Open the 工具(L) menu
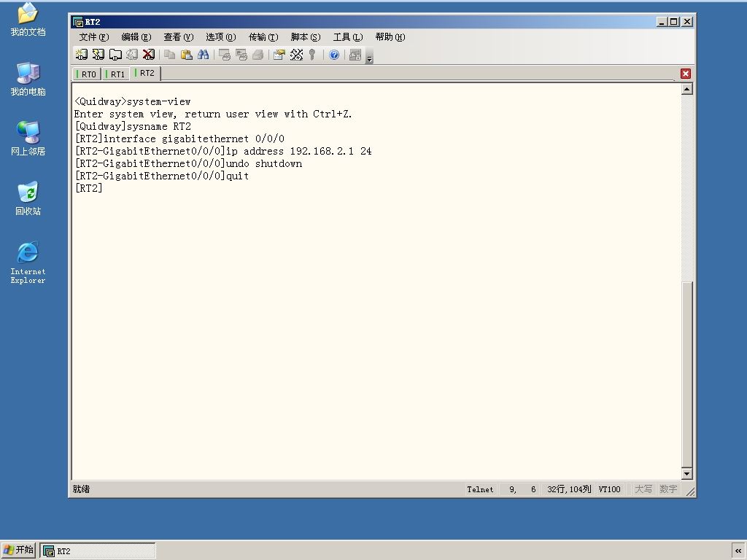The width and height of the screenshot is (747, 560). (x=348, y=37)
